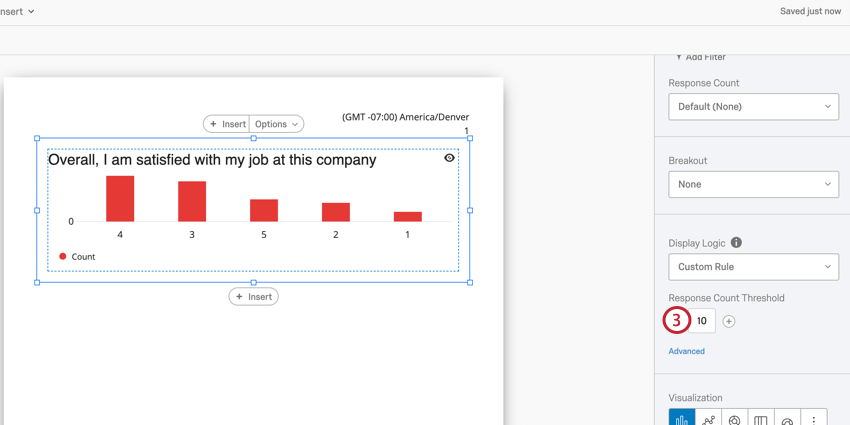The height and width of the screenshot is (425, 850).
Task: Toggle the chart's eye visibility icon
Action: tap(449, 158)
